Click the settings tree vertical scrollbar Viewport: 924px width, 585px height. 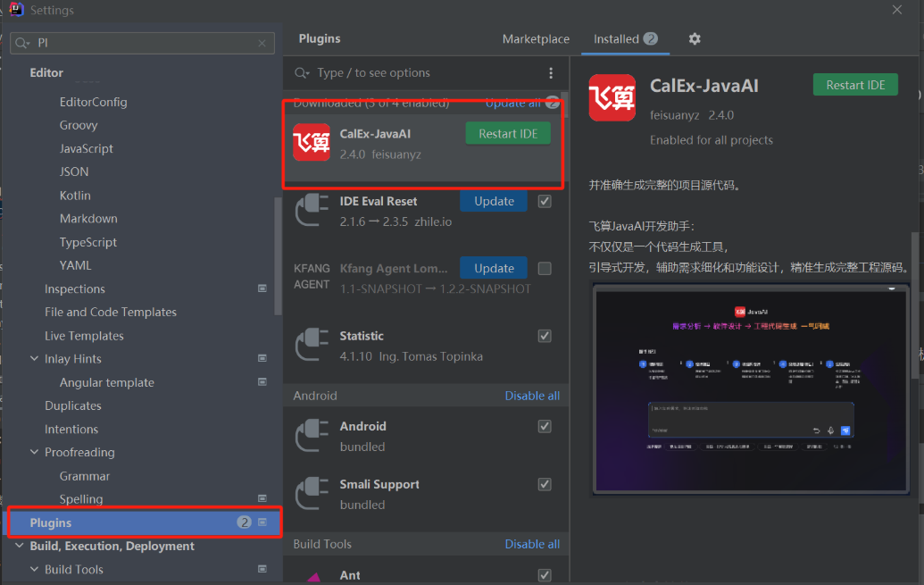[x=278, y=256]
